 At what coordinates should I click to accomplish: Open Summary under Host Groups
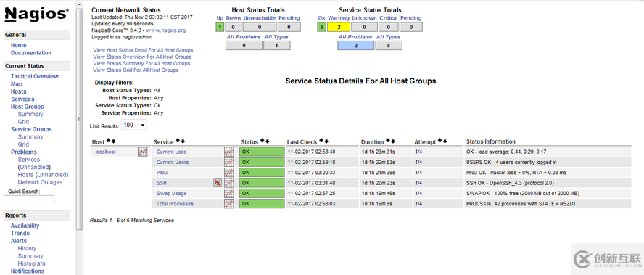click(x=30, y=114)
